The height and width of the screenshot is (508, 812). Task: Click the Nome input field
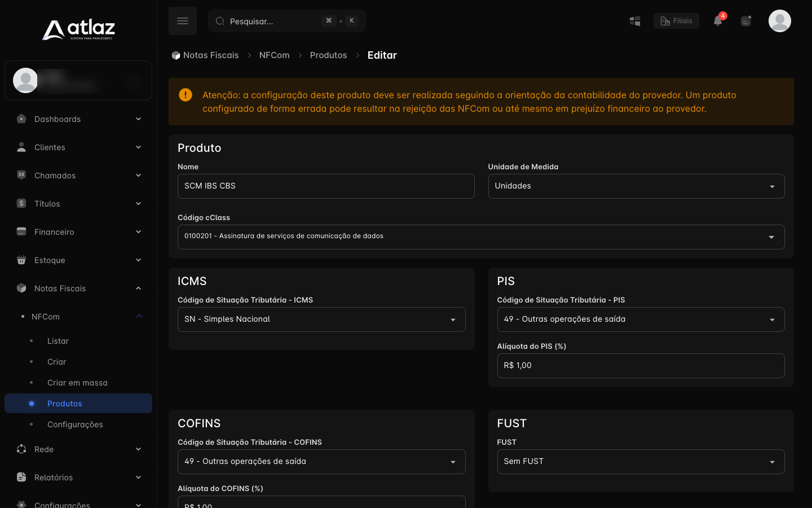(x=326, y=186)
